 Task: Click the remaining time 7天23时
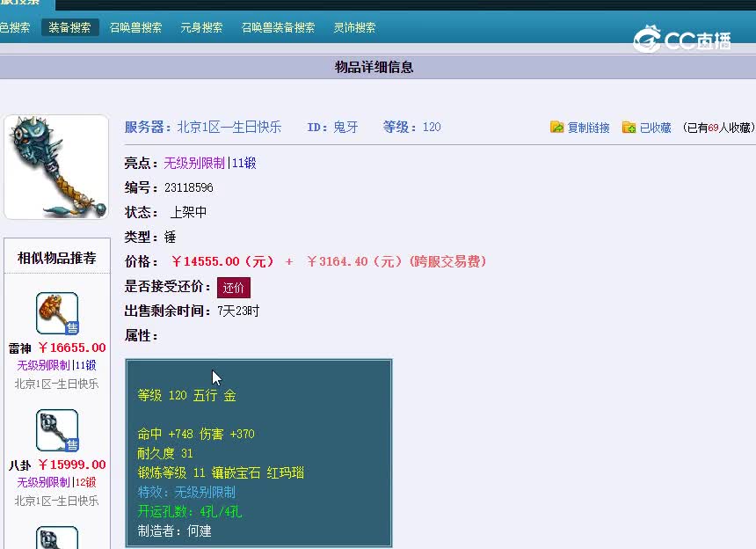tap(238, 311)
